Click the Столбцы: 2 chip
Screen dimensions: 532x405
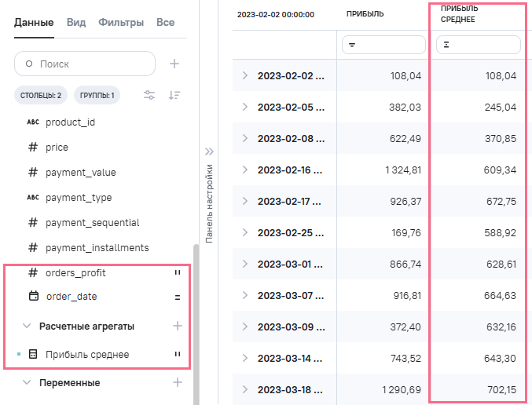tap(41, 96)
